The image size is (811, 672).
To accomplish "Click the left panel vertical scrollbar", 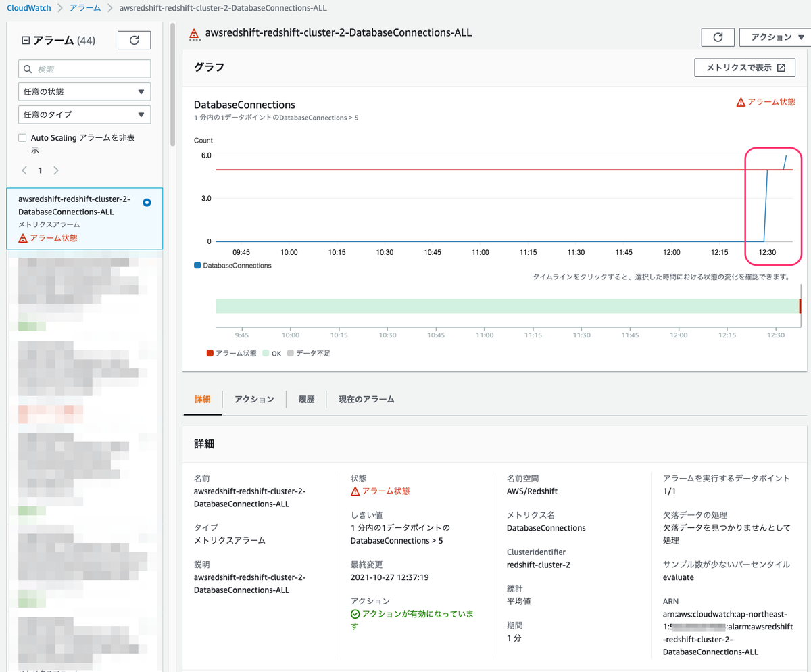I will click(173, 85).
